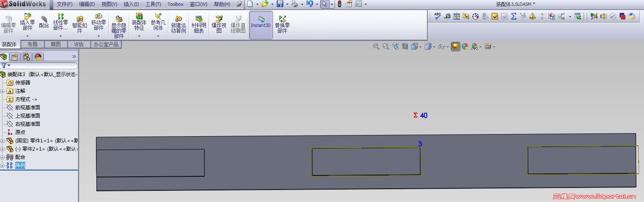The width and height of the screenshot is (644, 202).
Task: Open the Toolbox menu
Action: [175, 4]
